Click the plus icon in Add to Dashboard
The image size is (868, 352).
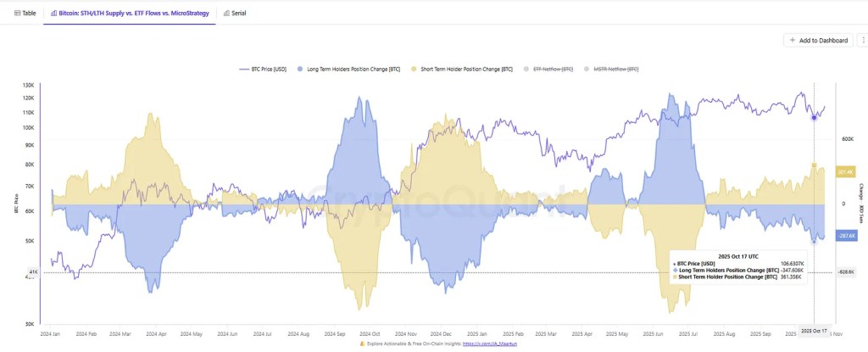click(792, 40)
